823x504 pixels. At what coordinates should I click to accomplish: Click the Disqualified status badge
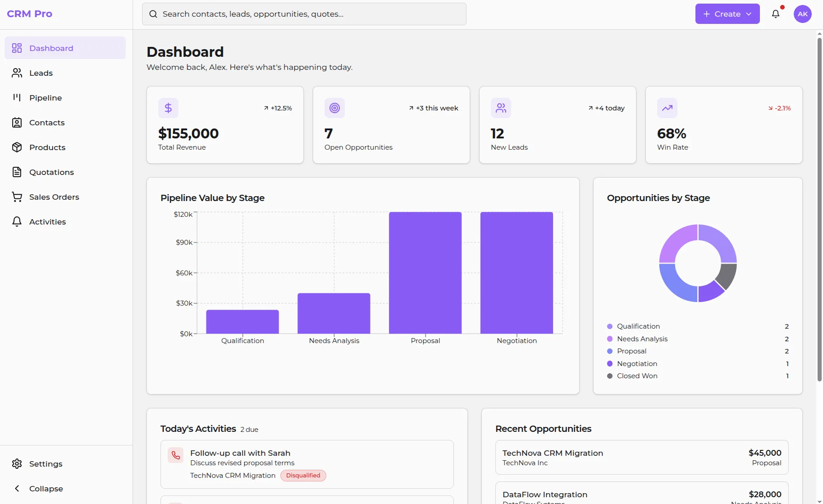point(303,476)
